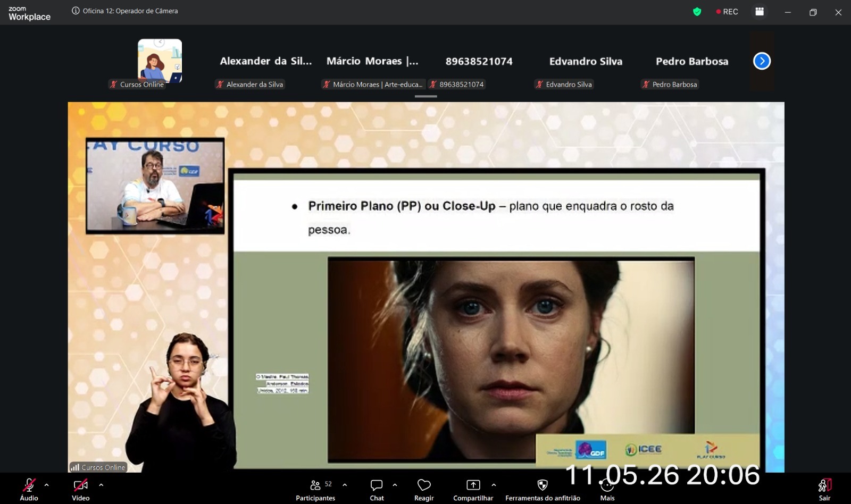Click the close-up film still on the slide

click(x=511, y=359)
